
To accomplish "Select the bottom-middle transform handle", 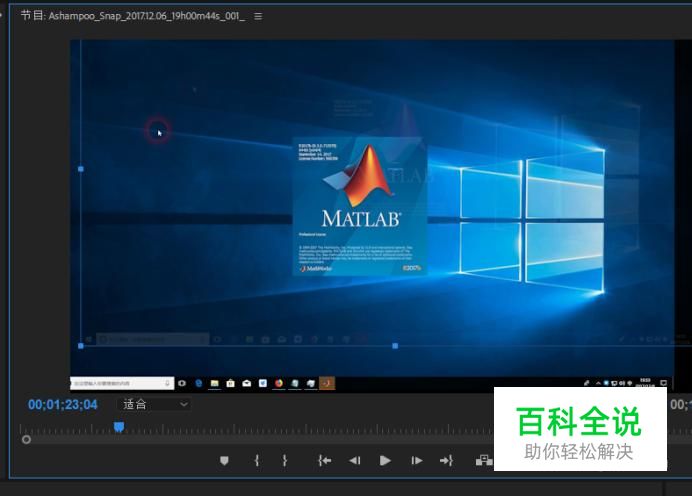I will pos(395,346).
